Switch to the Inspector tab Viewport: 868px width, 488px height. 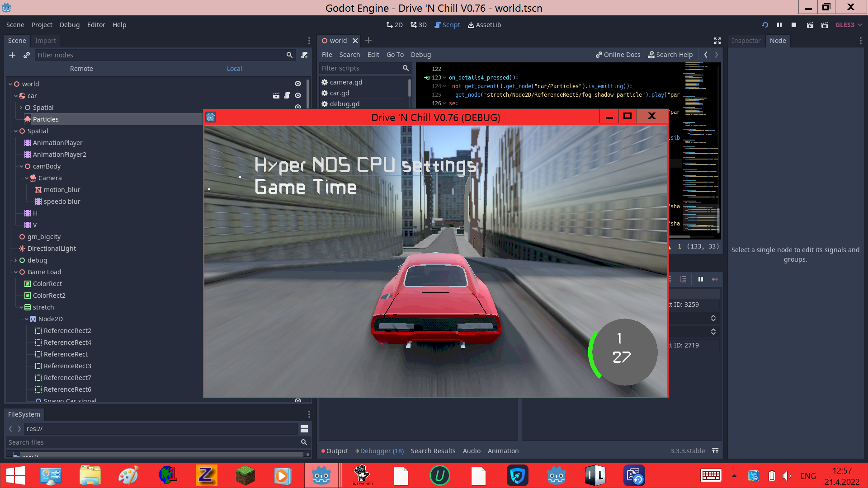click(x=746, y=41)
